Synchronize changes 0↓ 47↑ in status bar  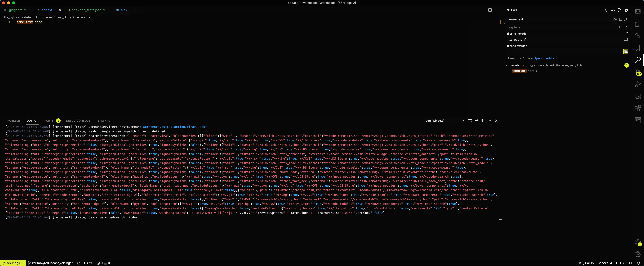click(85, 263)
